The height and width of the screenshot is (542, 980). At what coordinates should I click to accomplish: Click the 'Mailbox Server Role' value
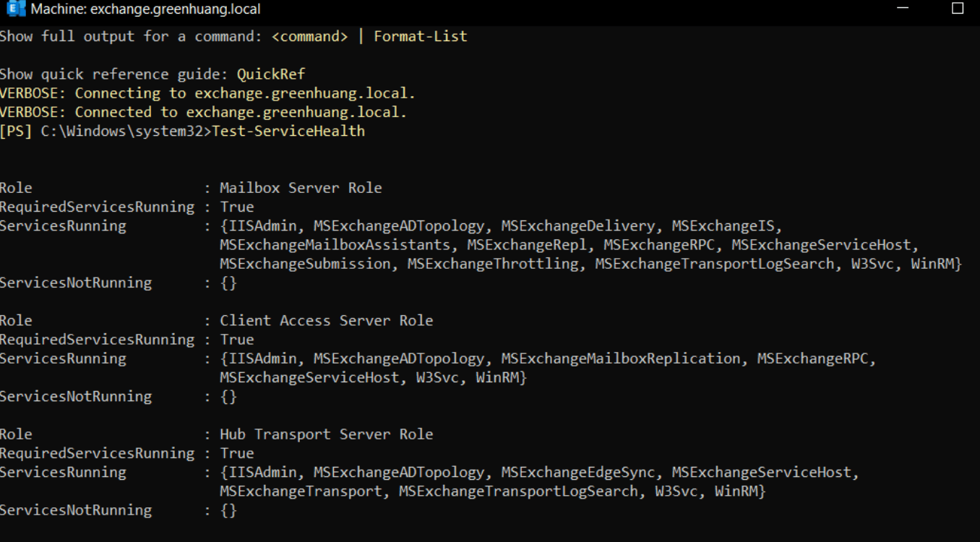click(301, 188)
